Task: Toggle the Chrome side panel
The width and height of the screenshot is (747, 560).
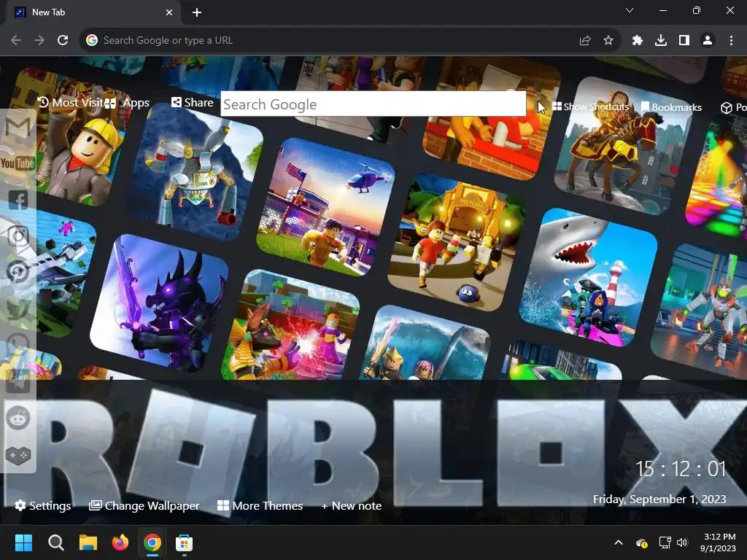Action: click(684, 41)
